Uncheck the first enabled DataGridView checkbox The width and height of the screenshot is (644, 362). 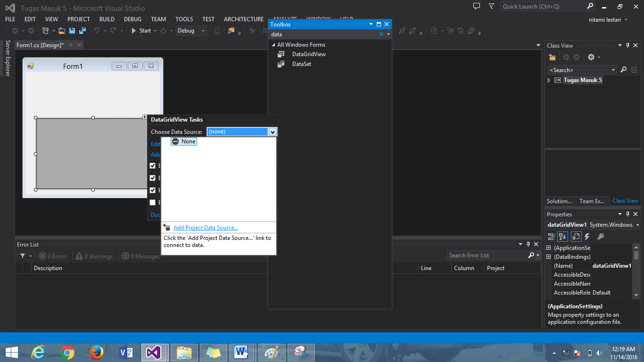coord(153,165)
